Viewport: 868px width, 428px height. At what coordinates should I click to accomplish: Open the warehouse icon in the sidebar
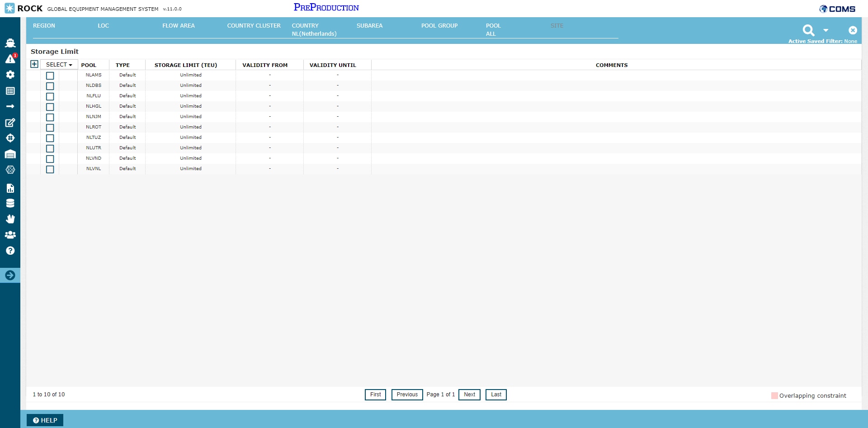point(10,154)
